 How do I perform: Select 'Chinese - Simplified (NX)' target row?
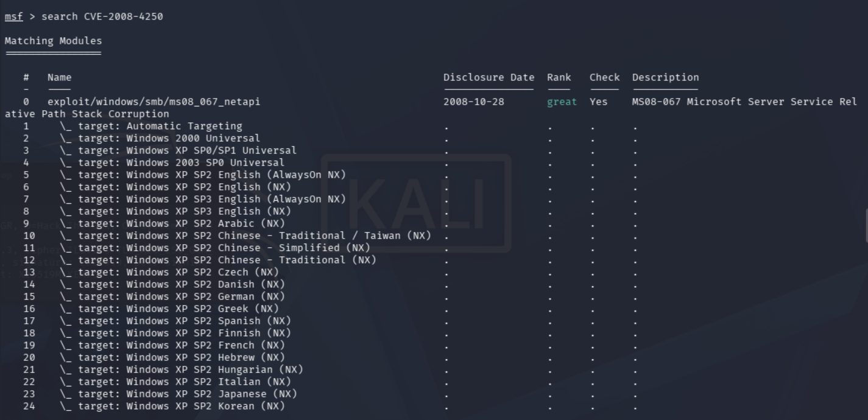click(x=215, y=248)
